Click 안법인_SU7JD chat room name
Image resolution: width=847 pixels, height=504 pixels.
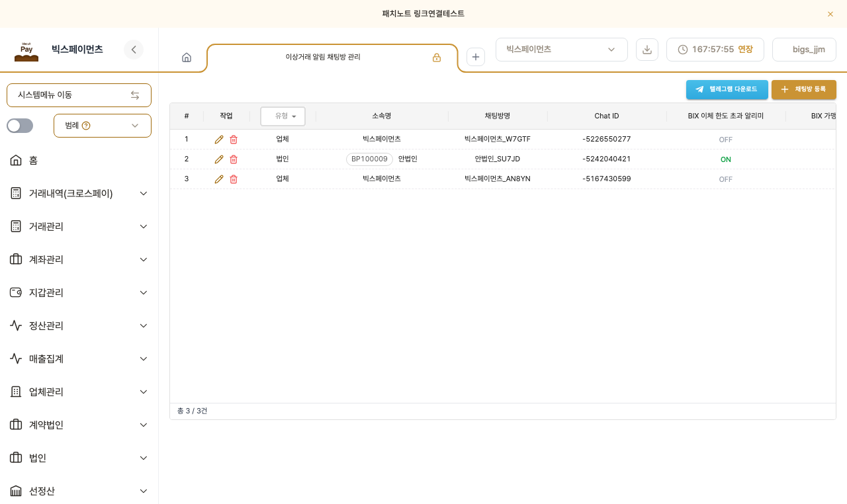point(498,159)
